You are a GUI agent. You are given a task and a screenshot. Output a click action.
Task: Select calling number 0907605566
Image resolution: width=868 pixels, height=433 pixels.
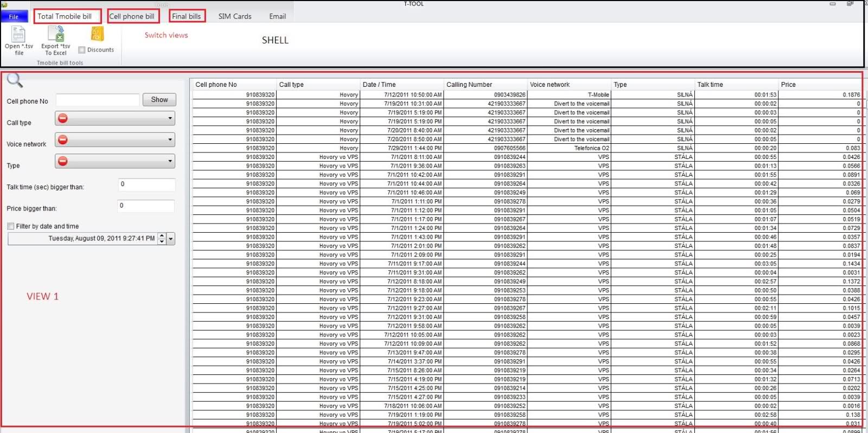[x=486, y=148]
